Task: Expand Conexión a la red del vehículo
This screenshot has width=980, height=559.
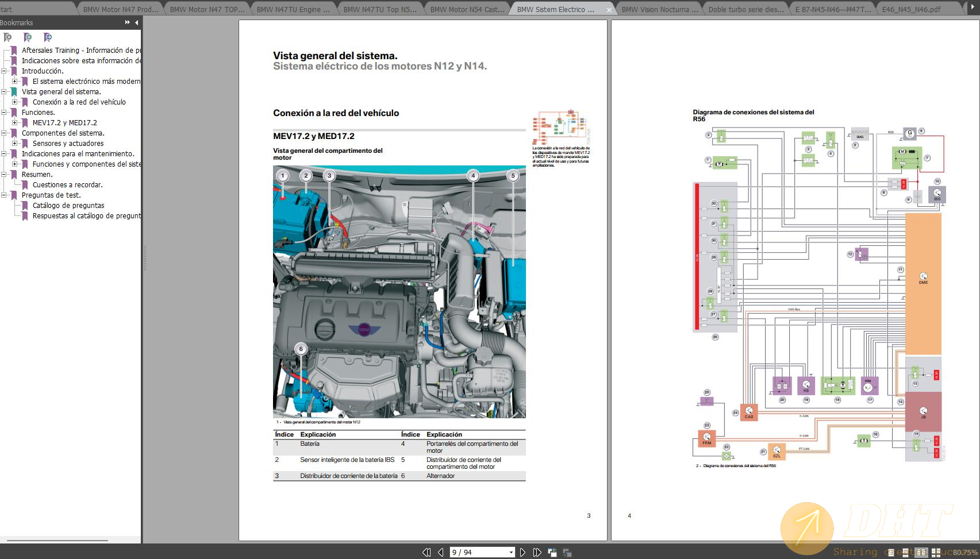Action: 14,102
